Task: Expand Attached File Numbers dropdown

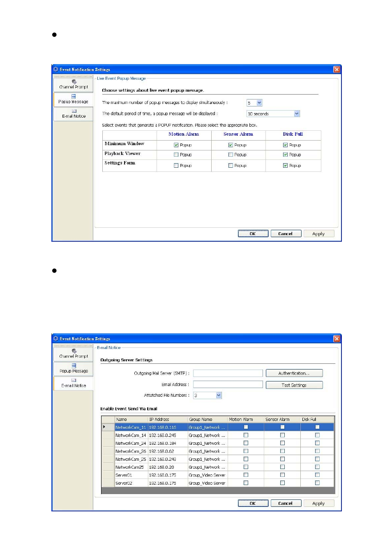Action: (x=219, y=395)
